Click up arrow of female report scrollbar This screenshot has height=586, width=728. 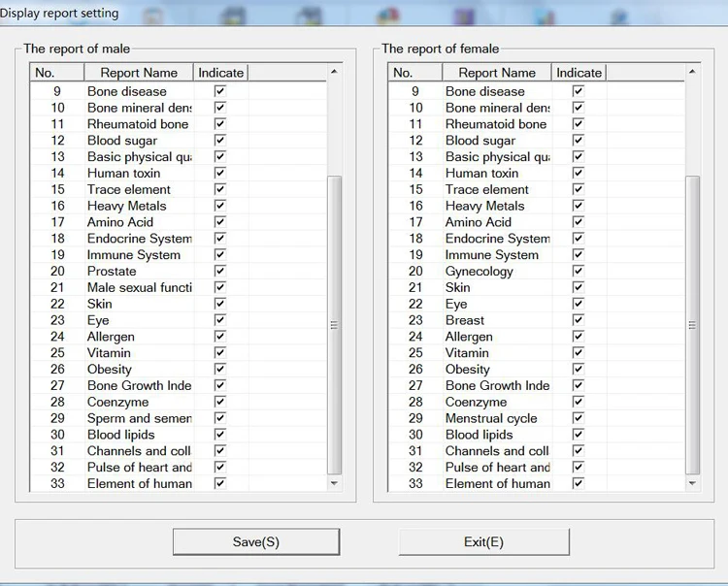tap(693, 72)
